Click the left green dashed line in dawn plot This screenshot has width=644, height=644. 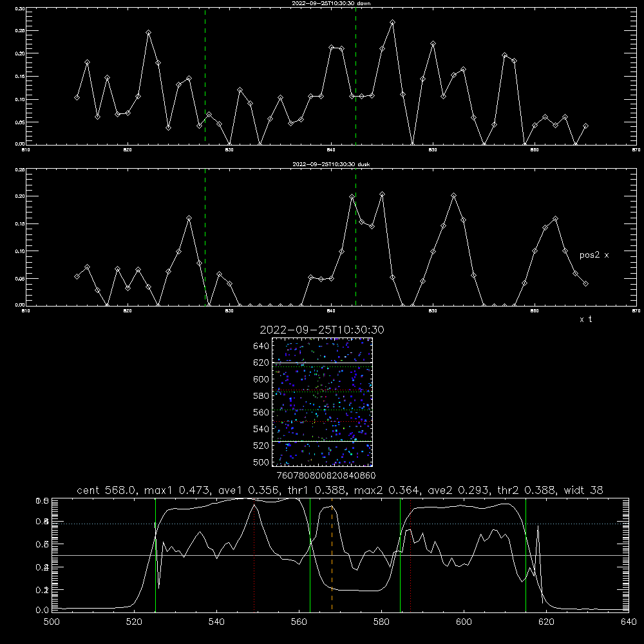[205, 77]
